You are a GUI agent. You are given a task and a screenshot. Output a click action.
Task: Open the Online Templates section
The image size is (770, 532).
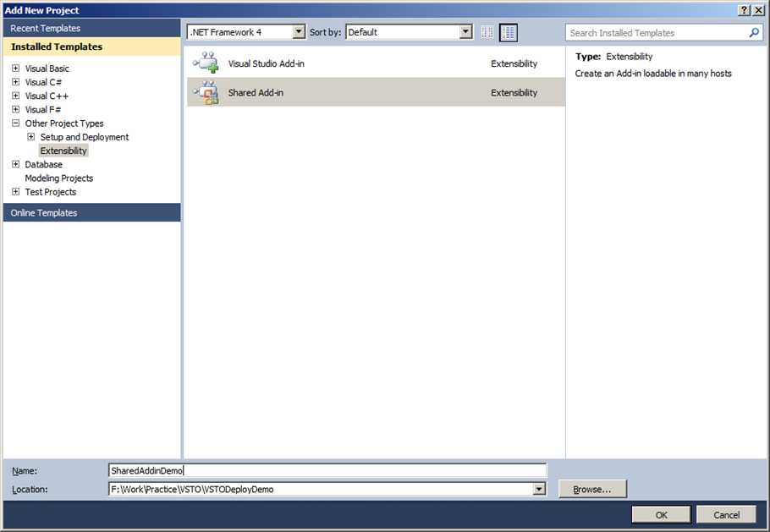[92, 212]
